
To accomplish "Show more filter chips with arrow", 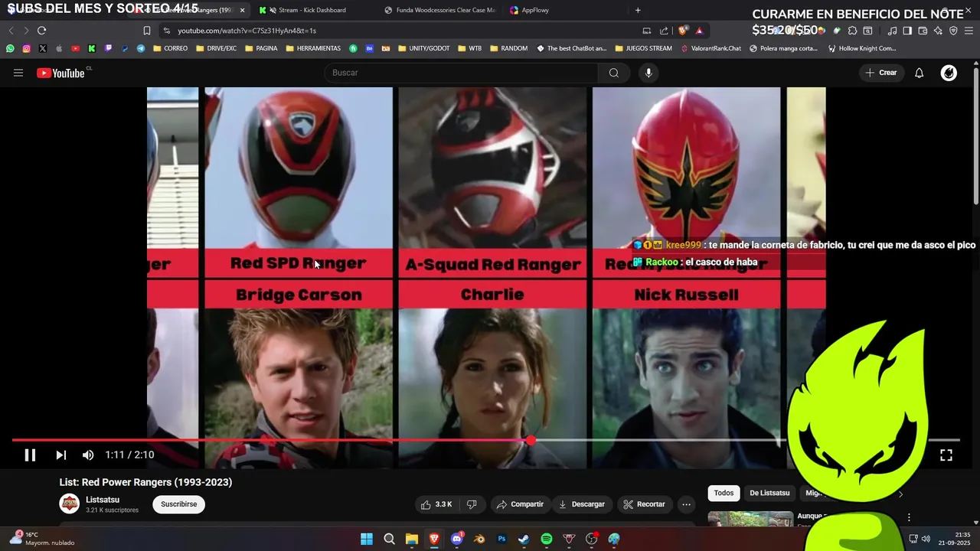I will [x=900, y=494].
